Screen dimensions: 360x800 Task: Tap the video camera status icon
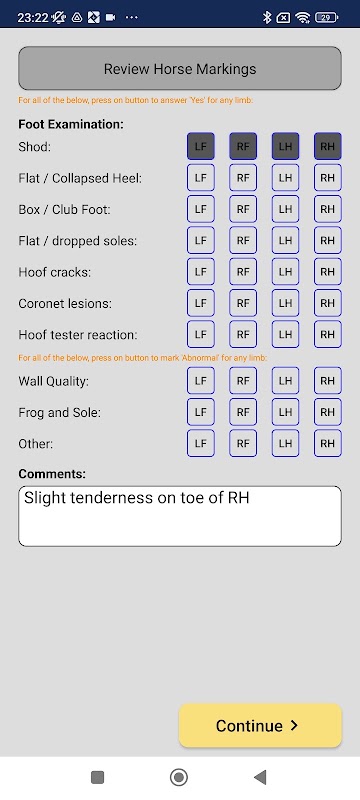coord(110,18)
